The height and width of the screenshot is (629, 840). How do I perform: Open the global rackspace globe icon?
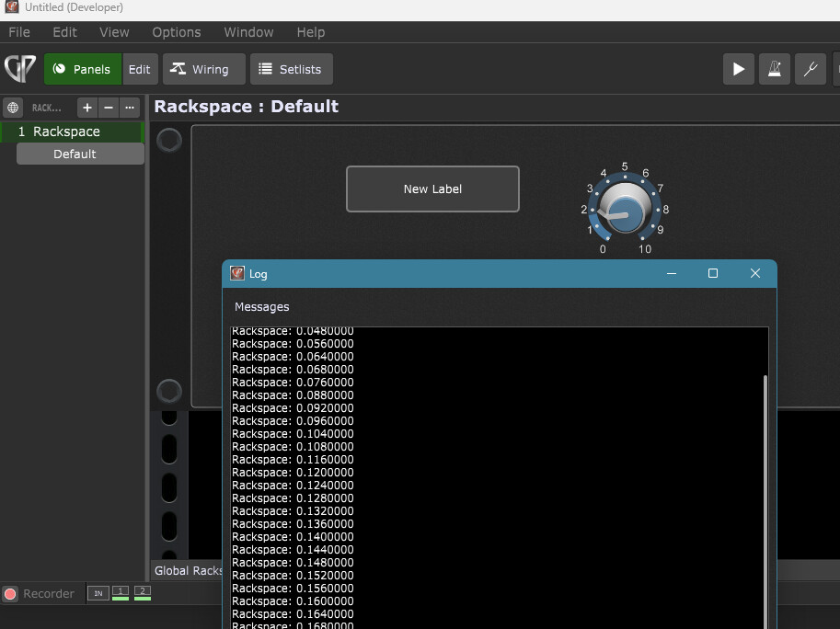tap(13, 108)
